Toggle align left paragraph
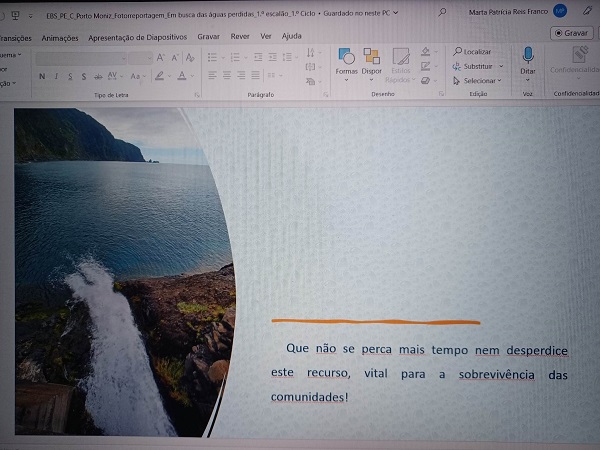Image resolution: width=600 pixels, height=450 pixels. point(212,75)
